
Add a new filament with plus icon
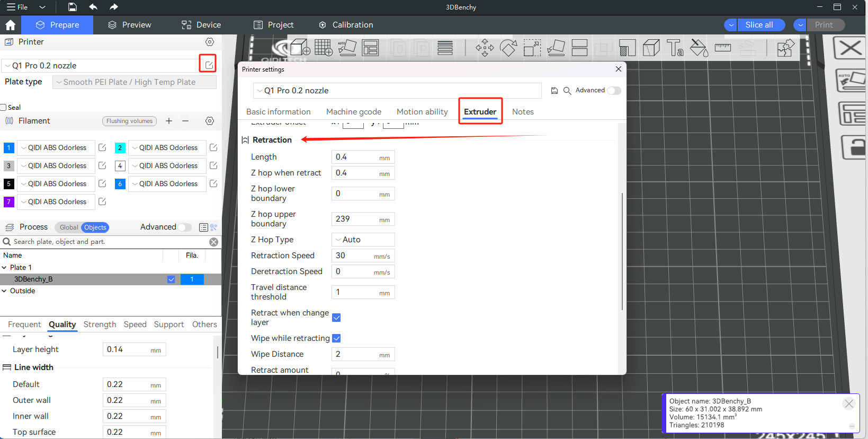coord(169,121)
